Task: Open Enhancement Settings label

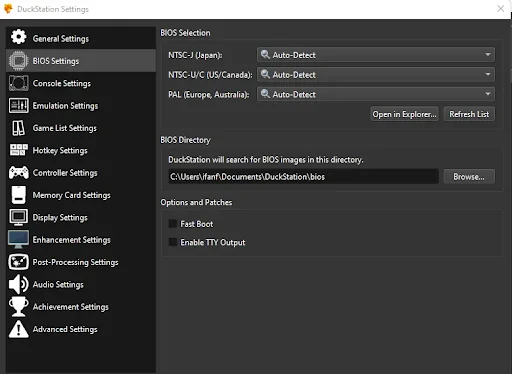Action: 71,240
